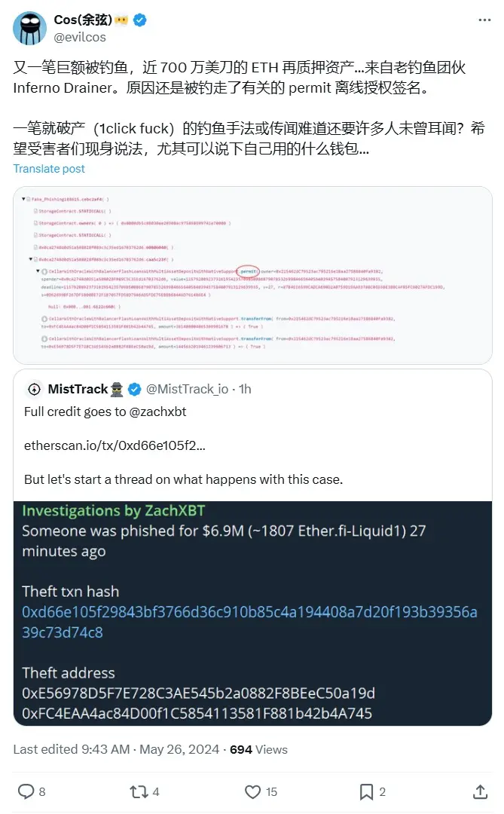The height and width of the screenshot is (814, 504).
Task: Click the share post icon
Action: coord(480,791)
